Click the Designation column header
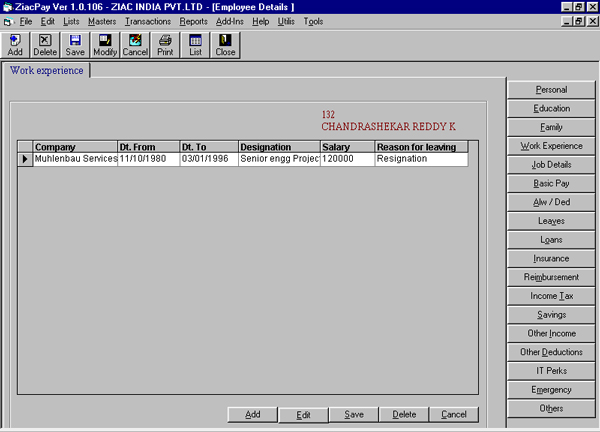600x432 pixels. click(x=279, y=147)
